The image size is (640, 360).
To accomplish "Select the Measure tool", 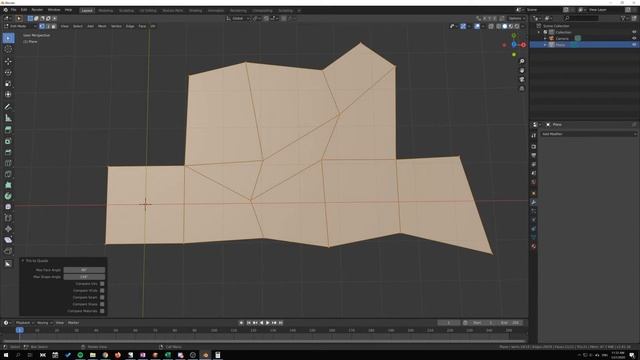I will pos(8,118).
